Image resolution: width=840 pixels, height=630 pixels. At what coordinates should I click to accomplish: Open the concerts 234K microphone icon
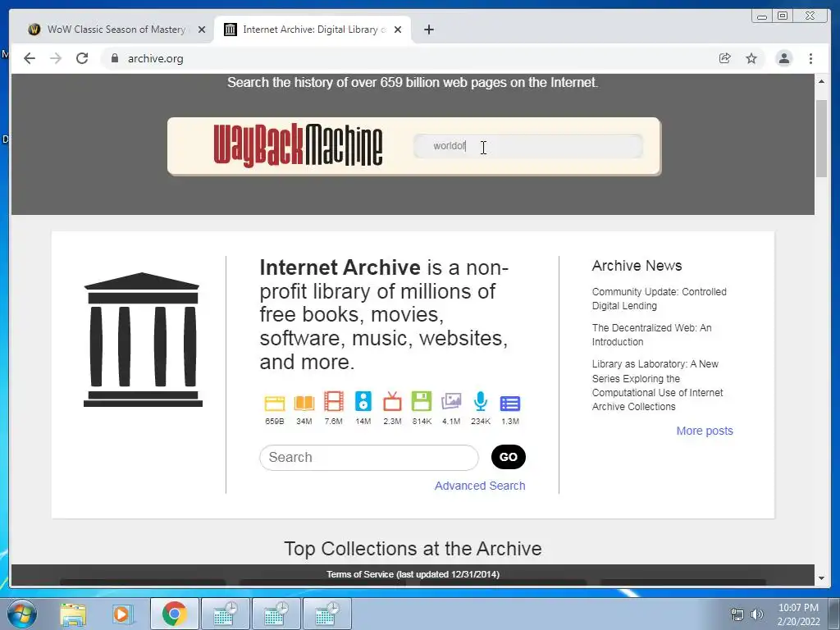tap(481, 401)
